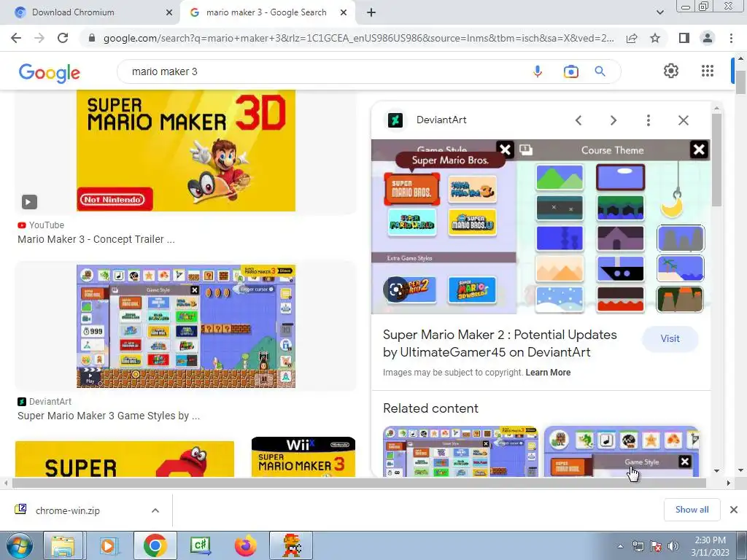Image resolution: width=747 pixels, height=560 pixels.
Task: Open the Google apps grid
Action: (x=708, y=71)
